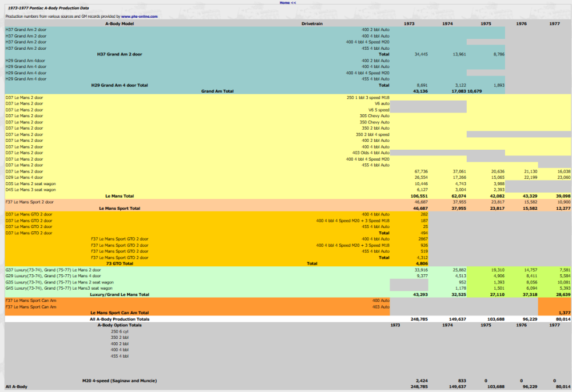
Task: Click the 62,074 Le Mans total for 1974
Action: [459, 196]
